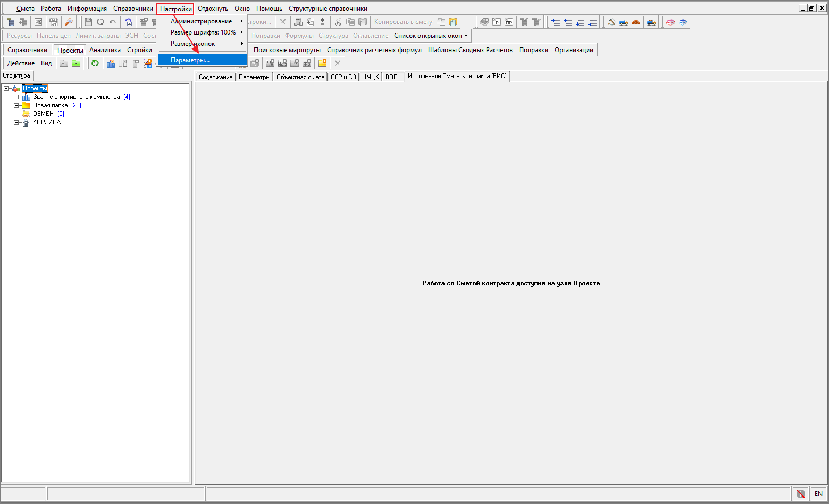
Task: Click the green refresh arrows icon
Action: 95,63
